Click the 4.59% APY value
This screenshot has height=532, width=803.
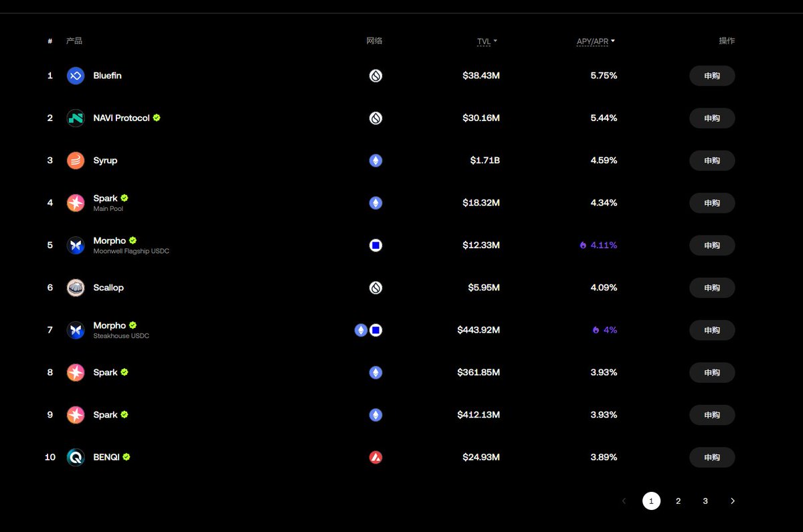(604, 161)
